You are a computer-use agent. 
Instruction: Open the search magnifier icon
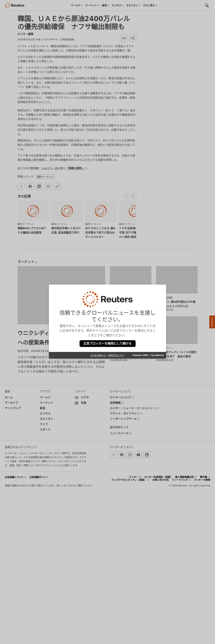207,5
